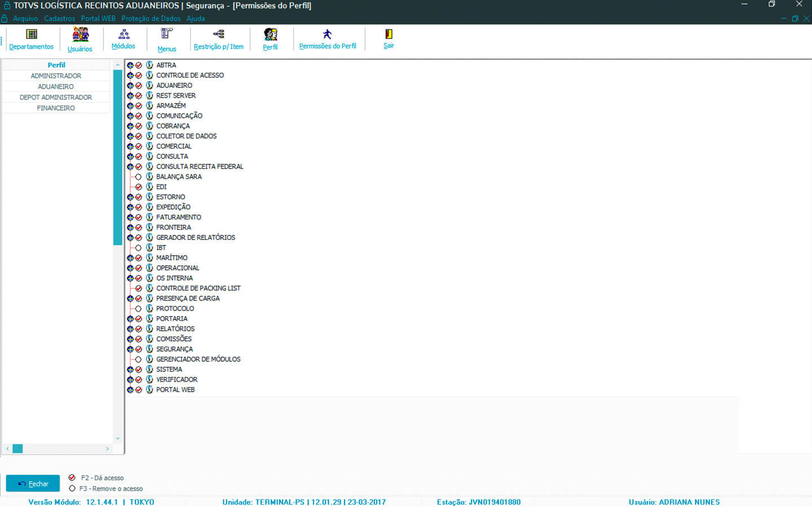Toggle access circle for PROTOCOLO
This screenshot has height=508, width=812.
click(x=138, y=309)
